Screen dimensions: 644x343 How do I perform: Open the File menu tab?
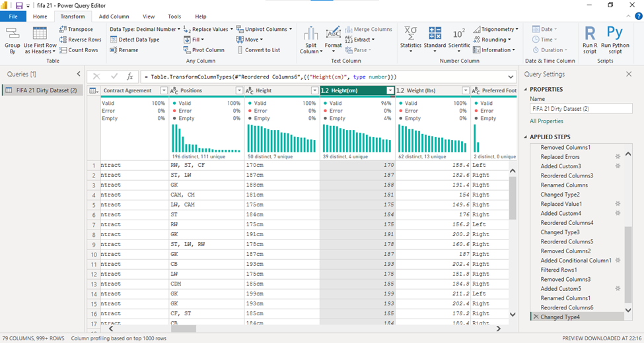[13, 16]
